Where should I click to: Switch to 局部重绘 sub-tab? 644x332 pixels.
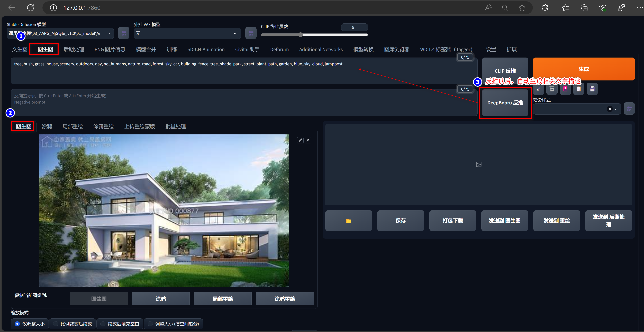coord(72,126)
